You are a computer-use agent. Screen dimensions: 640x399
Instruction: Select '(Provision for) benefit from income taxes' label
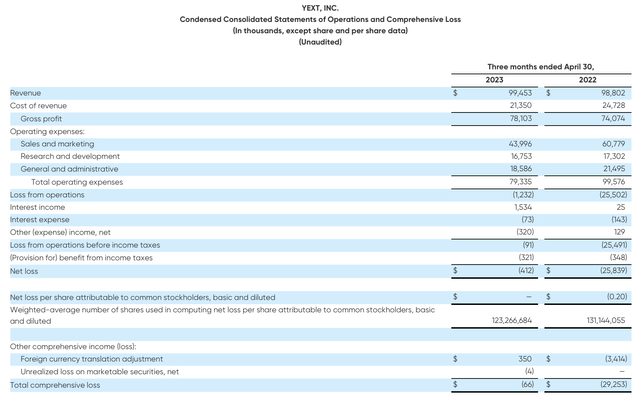pos(81,258)
